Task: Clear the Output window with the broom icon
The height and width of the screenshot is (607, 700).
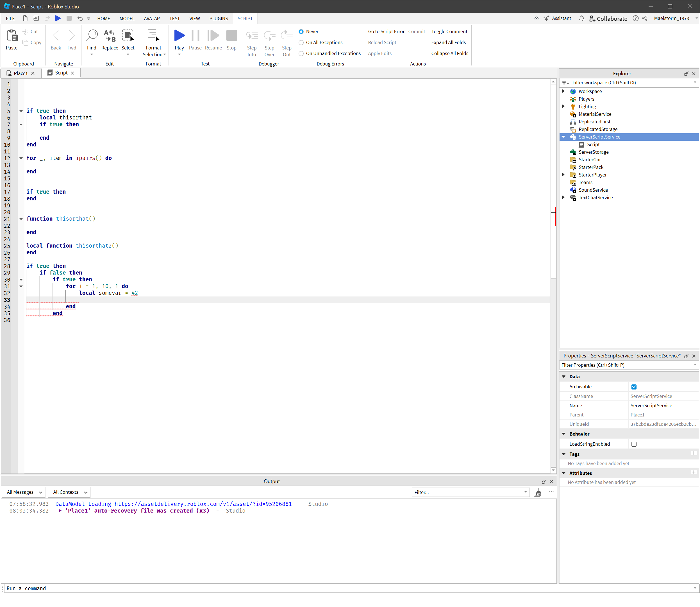Action: 538,492
